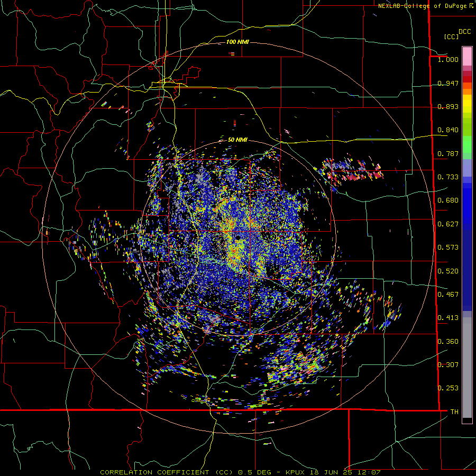
Task: Select the 0.627 scale value
Action: click(x=448, y=224)
